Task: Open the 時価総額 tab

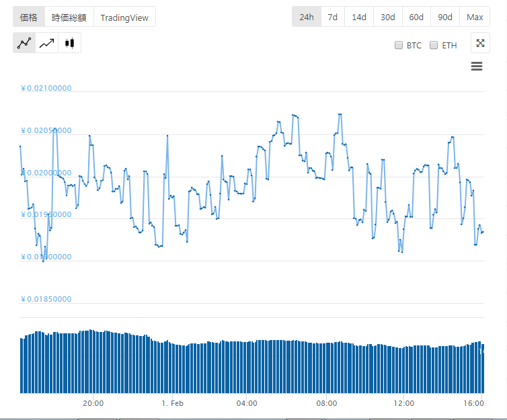Action: click(x=69, y=17)
